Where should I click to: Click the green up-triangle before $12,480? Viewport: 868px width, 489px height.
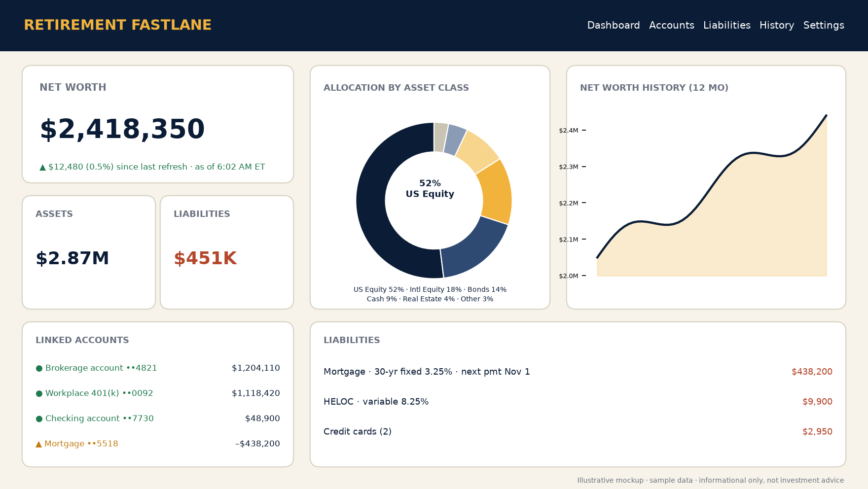tap(42, 167)
